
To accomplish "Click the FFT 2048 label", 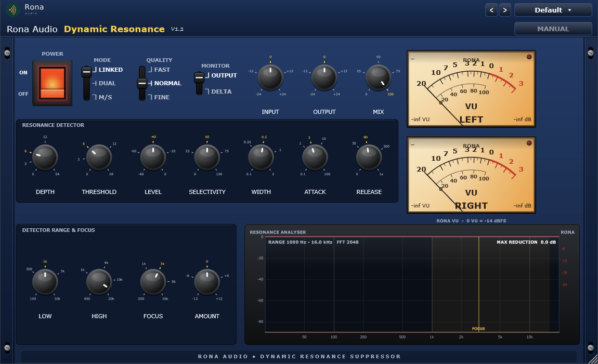I will pos(347,242).
